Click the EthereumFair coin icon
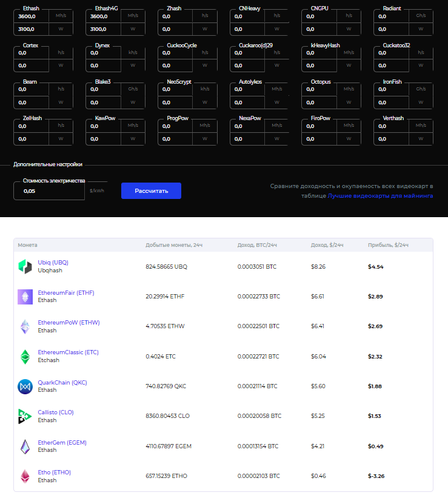Image resolution: width=448 pixels, height=498 pixels. tap(25, 296)
